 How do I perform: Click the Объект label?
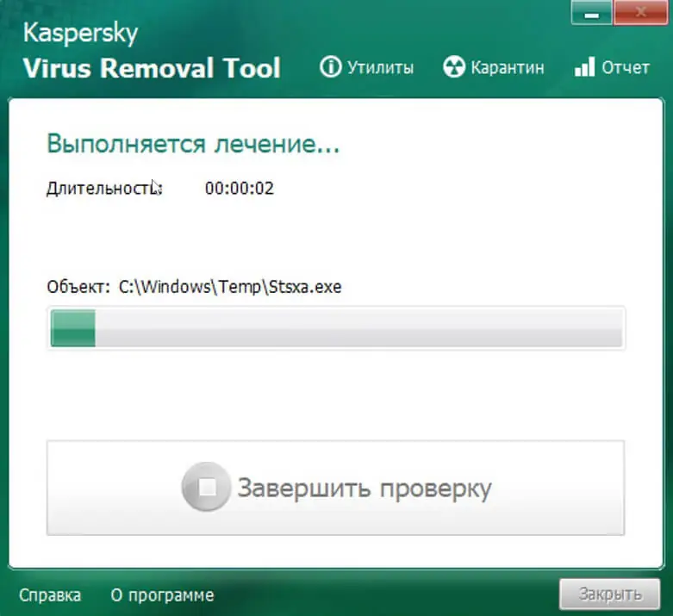(x=78, y=287)
